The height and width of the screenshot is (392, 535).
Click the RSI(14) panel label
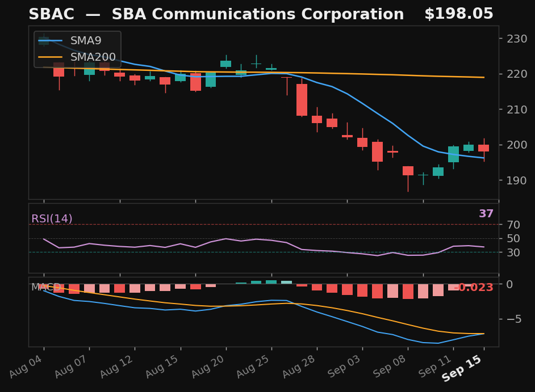[x=52, y=218]
